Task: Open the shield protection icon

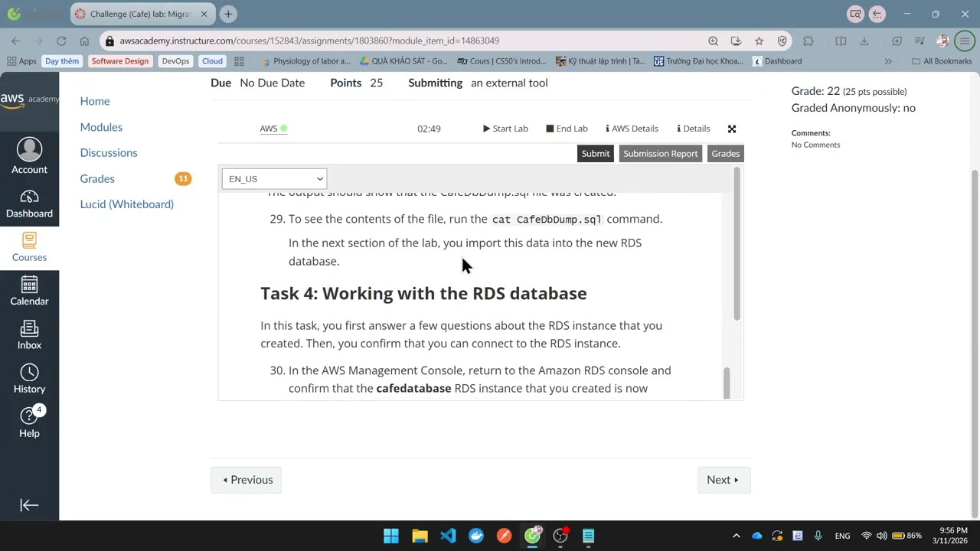Action: click(x=782, y=41)
